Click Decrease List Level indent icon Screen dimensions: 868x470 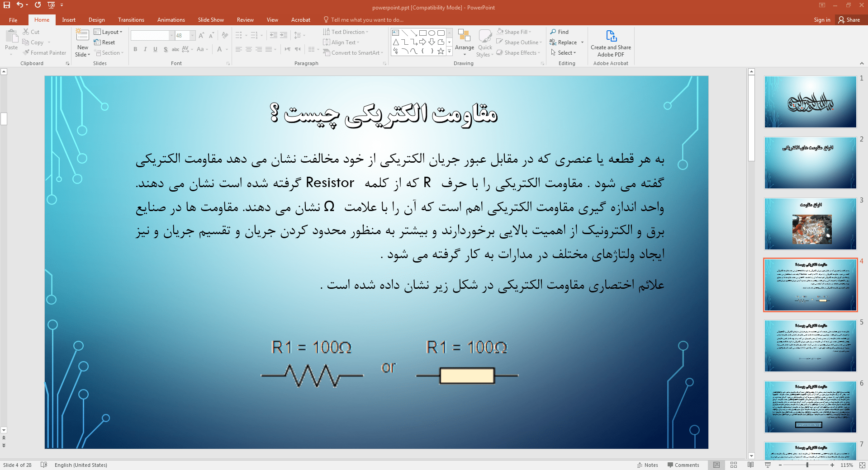274,35
